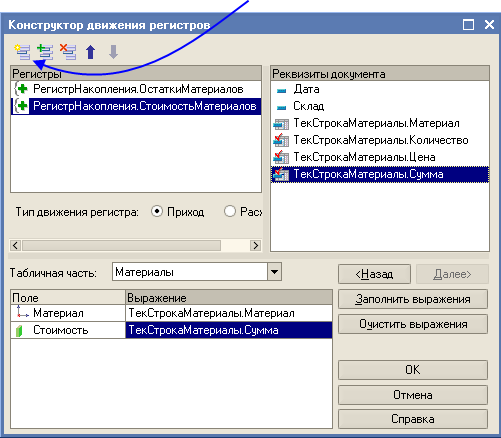Click green plus icon of ОстаткиМатериалов register

click(22, 89)
